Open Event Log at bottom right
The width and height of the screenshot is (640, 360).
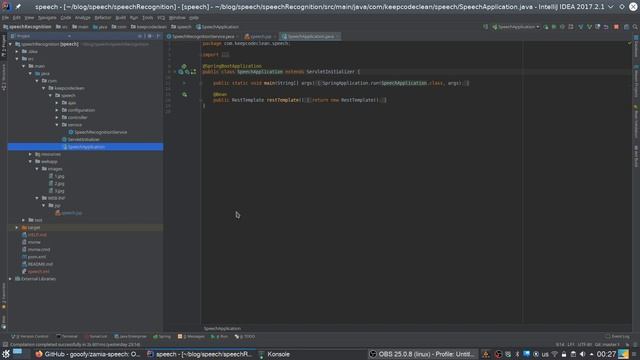pyautogui.click(x=617, y=337)
